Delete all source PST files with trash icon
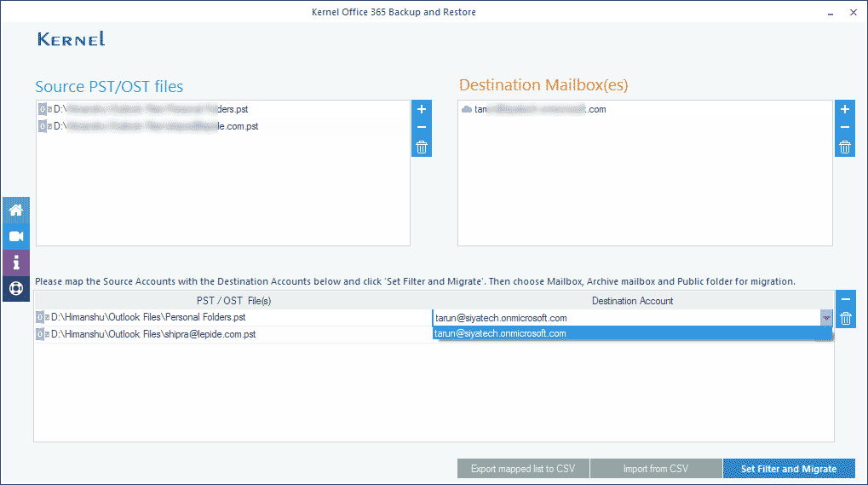868x485 pixels. click(422, 147)
